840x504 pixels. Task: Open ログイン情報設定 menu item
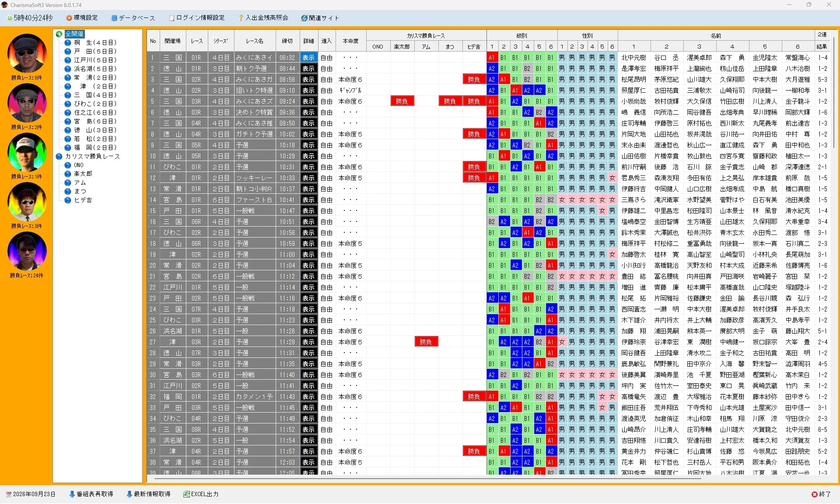click(197, 18)
